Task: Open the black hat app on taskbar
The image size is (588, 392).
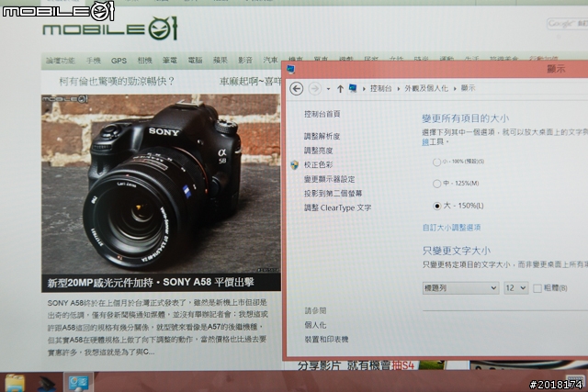Action: coord(46,383)
